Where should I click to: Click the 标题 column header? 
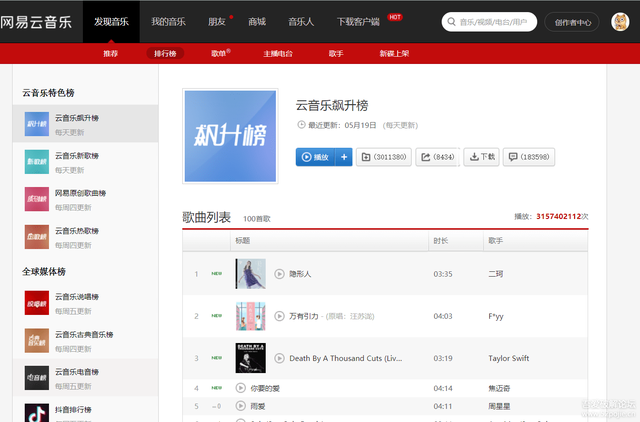242,241
